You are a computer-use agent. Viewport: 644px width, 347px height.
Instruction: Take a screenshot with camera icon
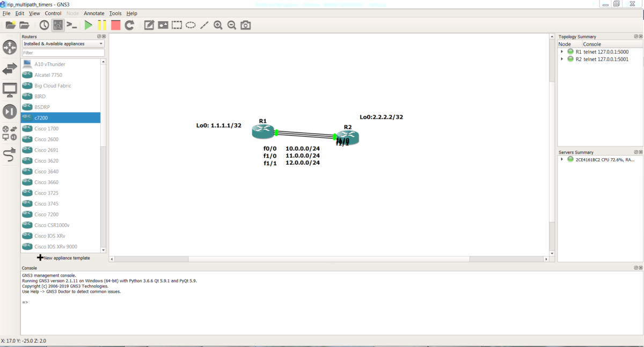tap(246, 25)
